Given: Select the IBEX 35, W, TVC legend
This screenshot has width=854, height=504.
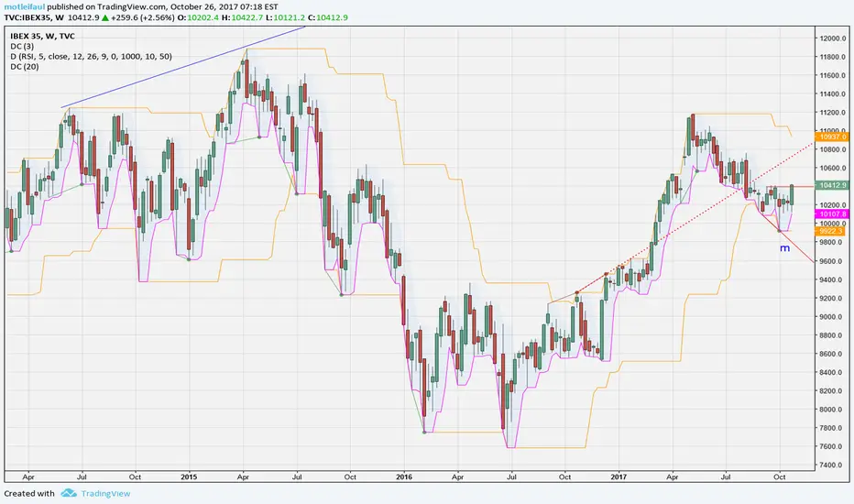Looking at the screenshot, I should click(42, 36).
